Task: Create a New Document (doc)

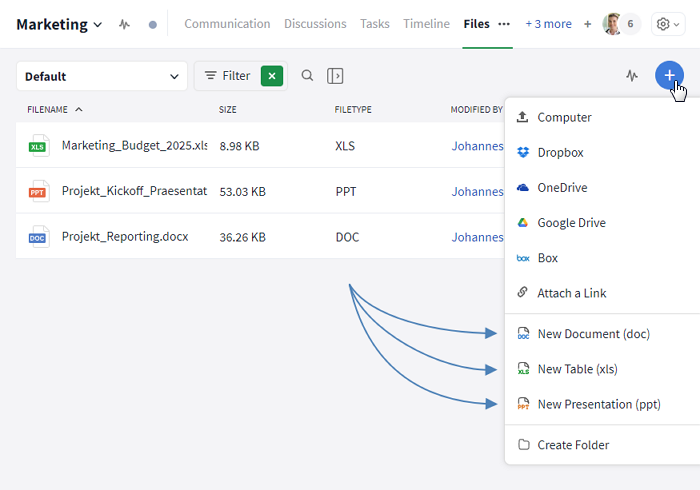Action: (x=602, y=334)
